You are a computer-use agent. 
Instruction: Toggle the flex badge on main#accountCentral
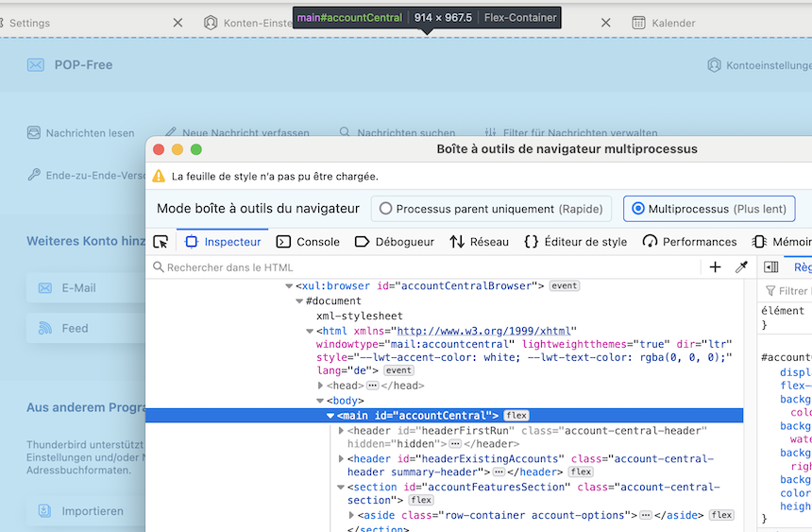516,416
